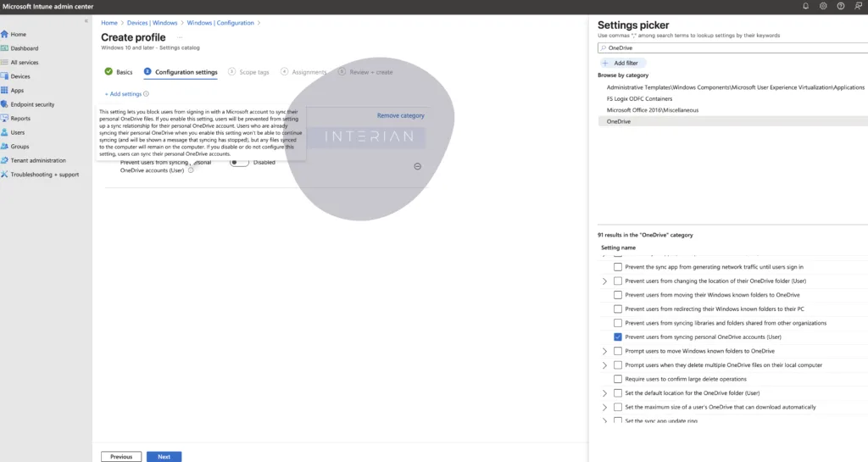Open the Basics step tab
This screenshot has height=462, width=868.
119,72
